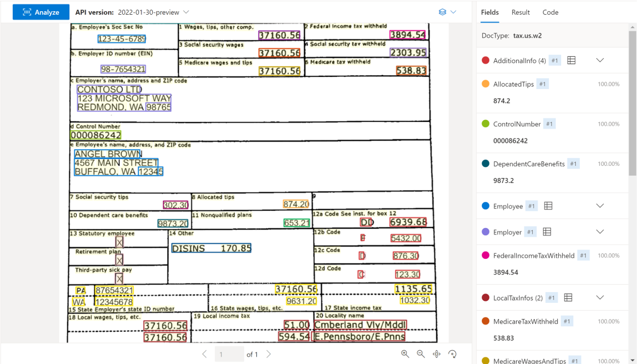This screenshot has width=637, height=364.
Task: Click the page number input field
Action: (x=229, y=354)
